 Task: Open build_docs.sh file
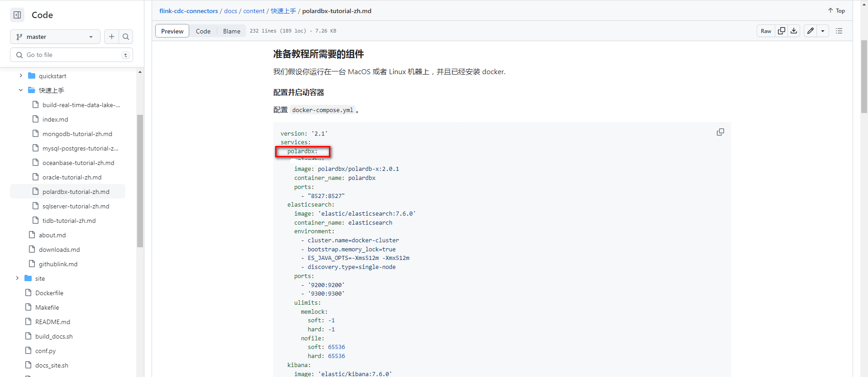tap(54, 336)
